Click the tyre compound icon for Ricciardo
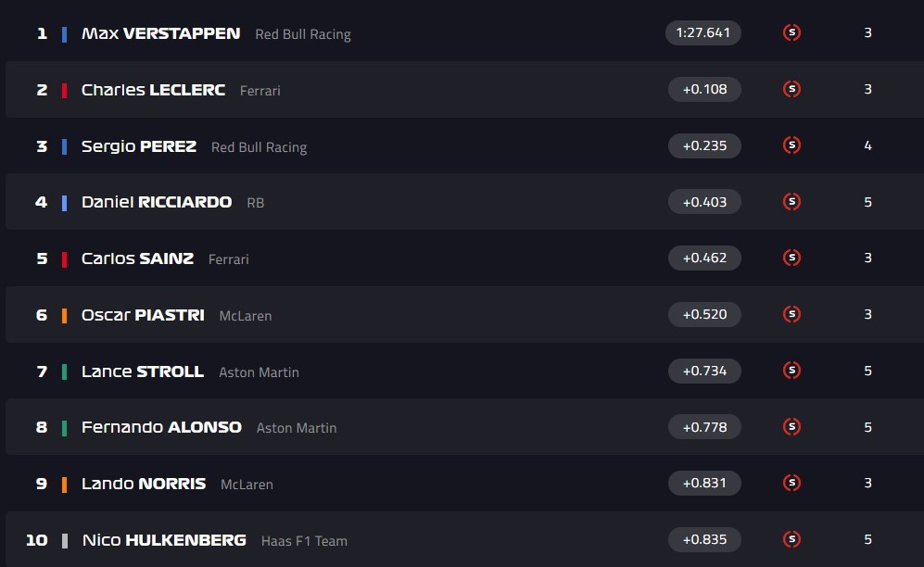 791,201
